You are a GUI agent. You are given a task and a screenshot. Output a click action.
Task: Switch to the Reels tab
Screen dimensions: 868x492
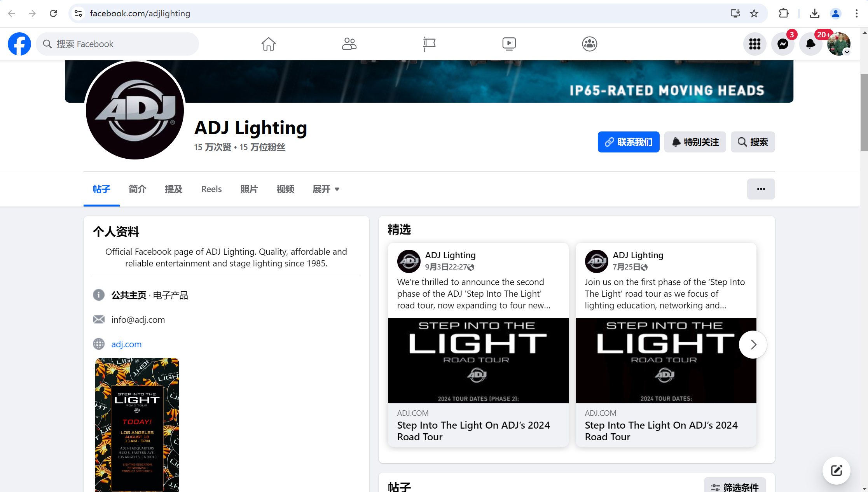tap(211, 189)
